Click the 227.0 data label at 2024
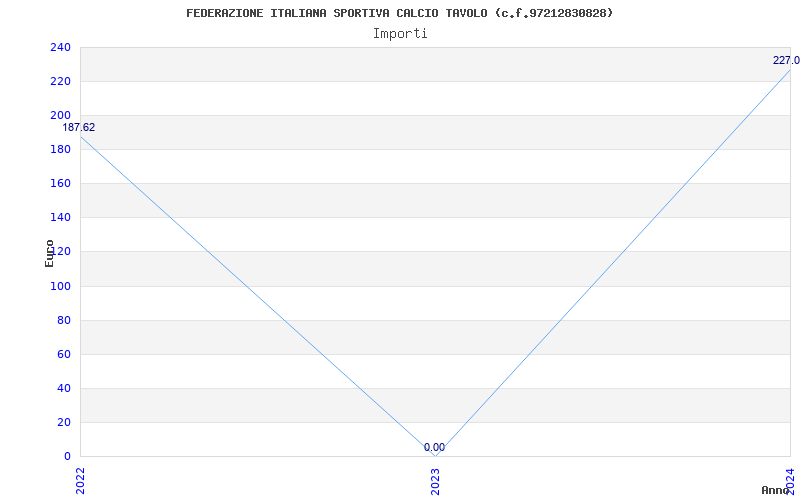Viewport: 800px width, 500px height. point(786,61)
